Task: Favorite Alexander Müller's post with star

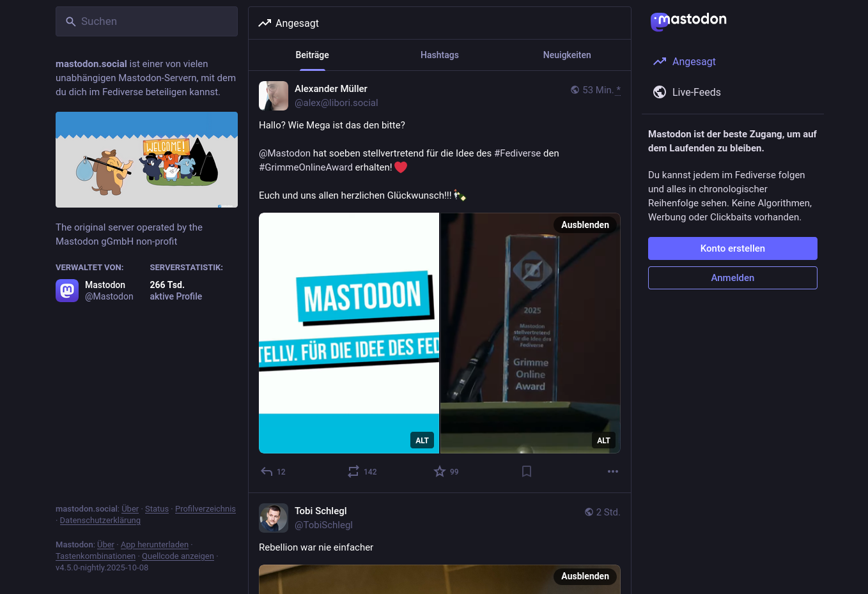Action: pos(440,471)
